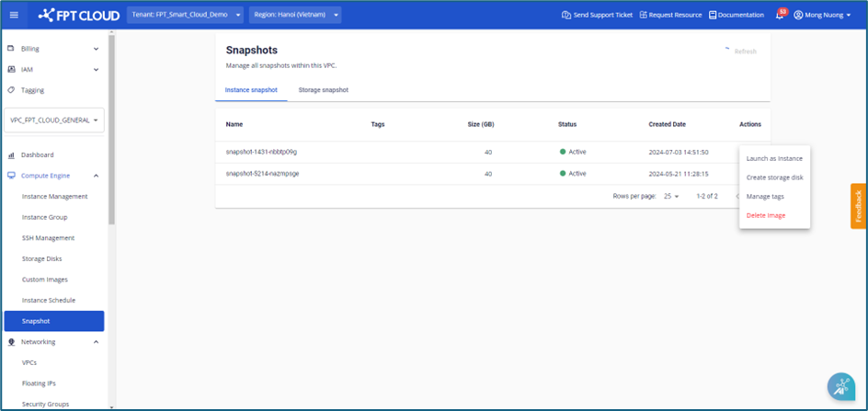Click the Tagging icon in sidebar
Viewport: 868px width, 411px height.
coord(11,90)
